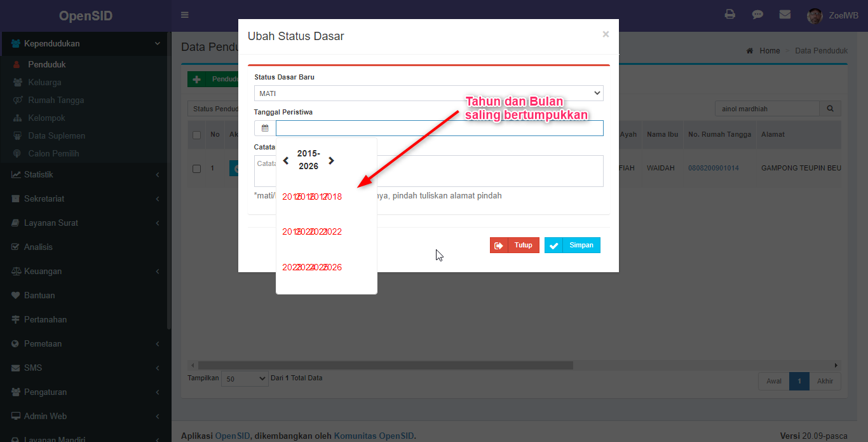Open Status Dasar Baru dropdown
Screen dimensions: 868x442
point(429,93)
